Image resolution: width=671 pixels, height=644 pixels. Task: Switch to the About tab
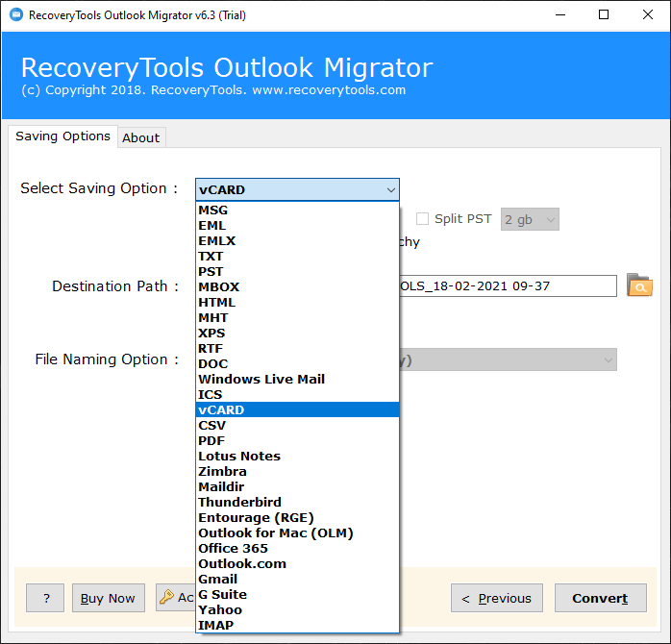(x=141, y=137)
